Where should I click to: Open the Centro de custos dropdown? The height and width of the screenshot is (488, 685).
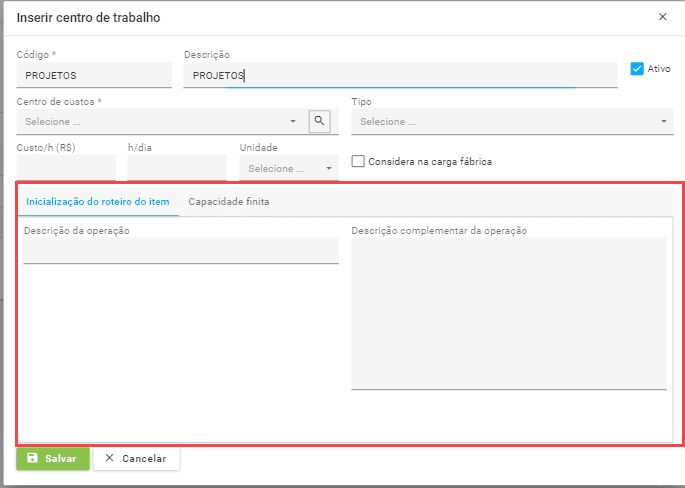pyautogui.click(x=160, y=122)
